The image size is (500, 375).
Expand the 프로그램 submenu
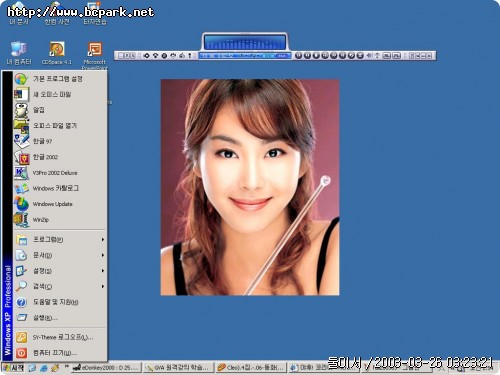pos(60,239)
